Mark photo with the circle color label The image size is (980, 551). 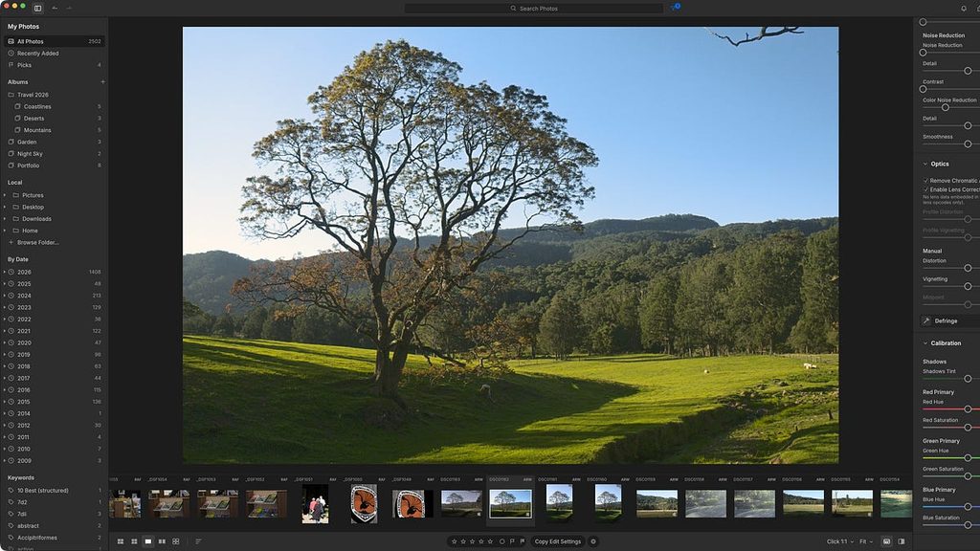click(x=501, y=541)
